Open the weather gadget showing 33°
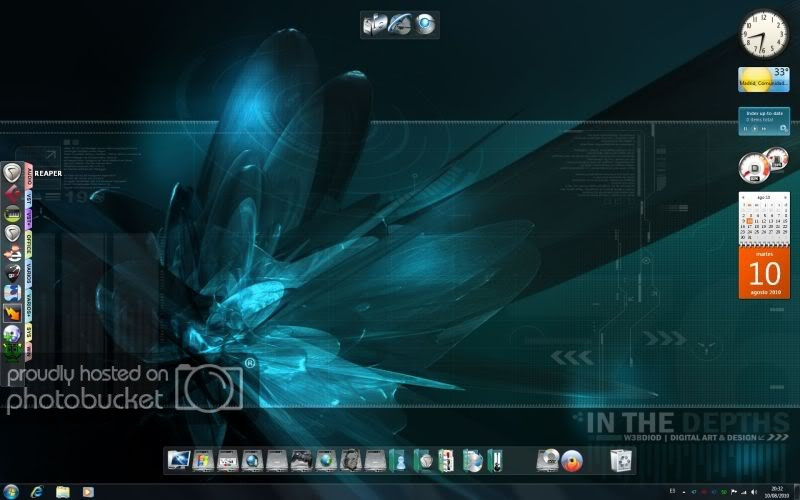This screenshot has width=800, height=500. [763, 79]
